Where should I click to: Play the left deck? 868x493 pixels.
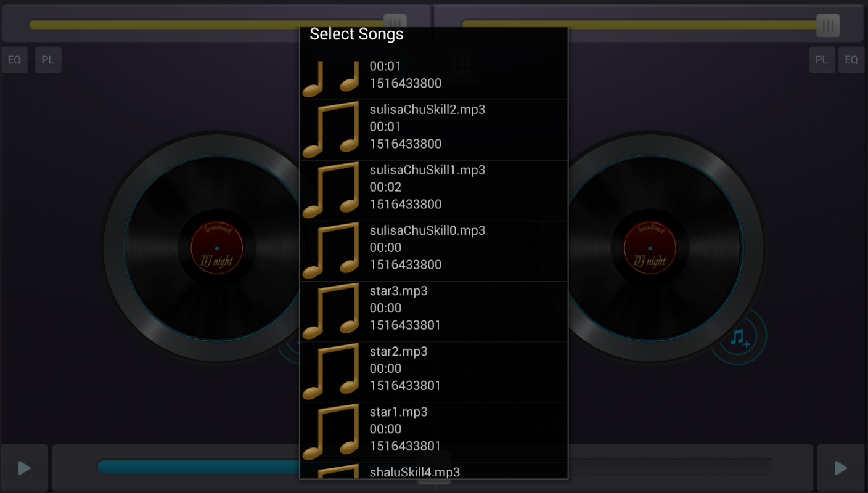(24, 468)
